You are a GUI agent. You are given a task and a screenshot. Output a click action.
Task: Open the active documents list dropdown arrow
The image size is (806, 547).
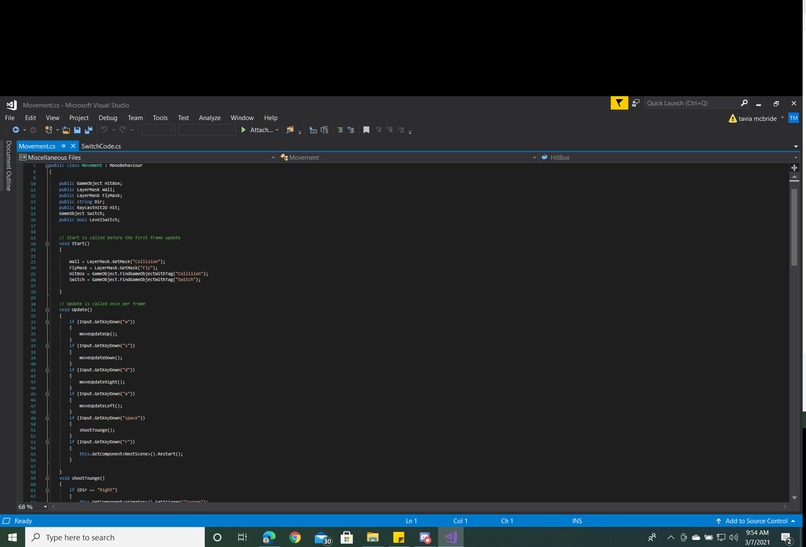tap(796, 147)
